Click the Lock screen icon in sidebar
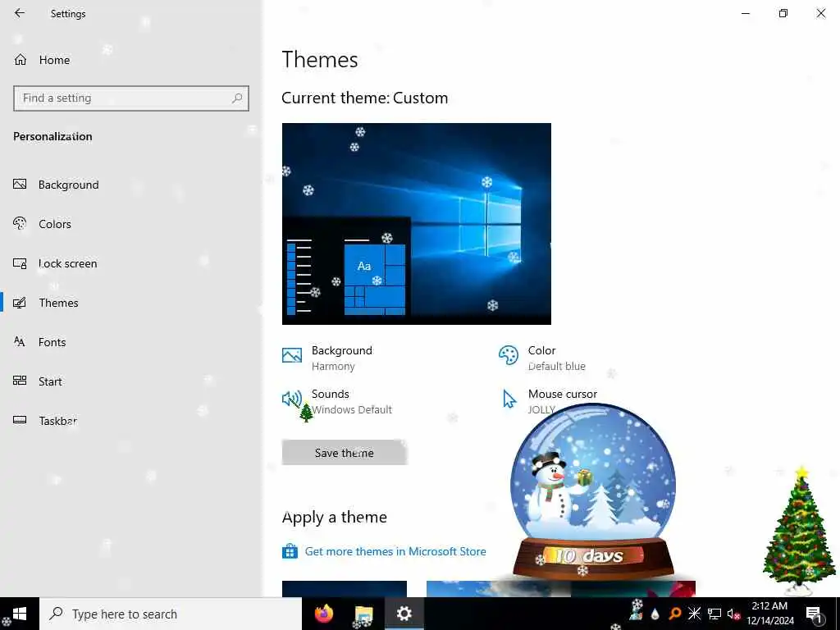Screen dimensions: 840x630 click(x=20, y=263)
